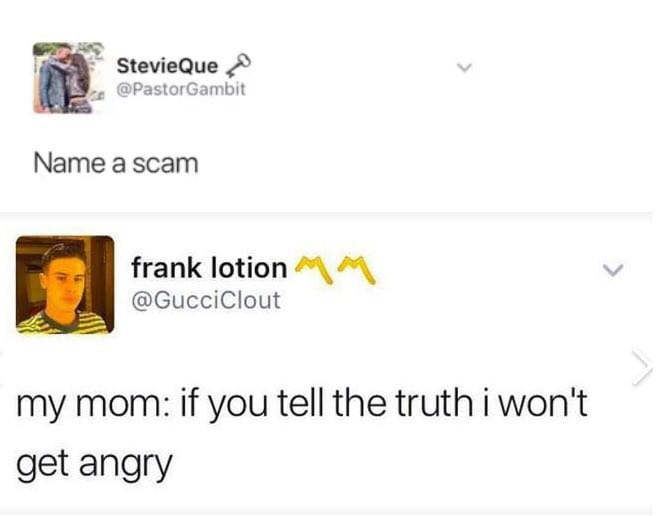Click the "get angry" text line
Screen dimensions: 660x516
(x=94, y=464)
